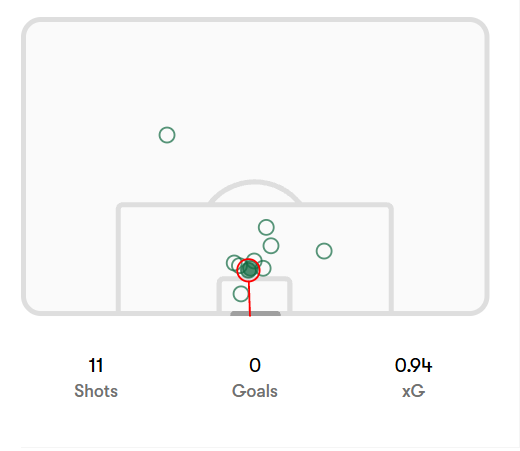Click the 0 goals count
This screenshot has width=520, height=451.
[255, 365]
